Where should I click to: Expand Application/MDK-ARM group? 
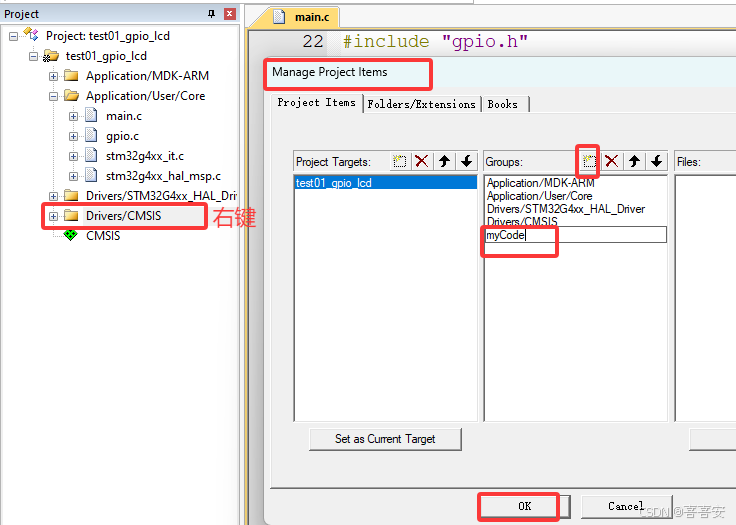point(54,76)
